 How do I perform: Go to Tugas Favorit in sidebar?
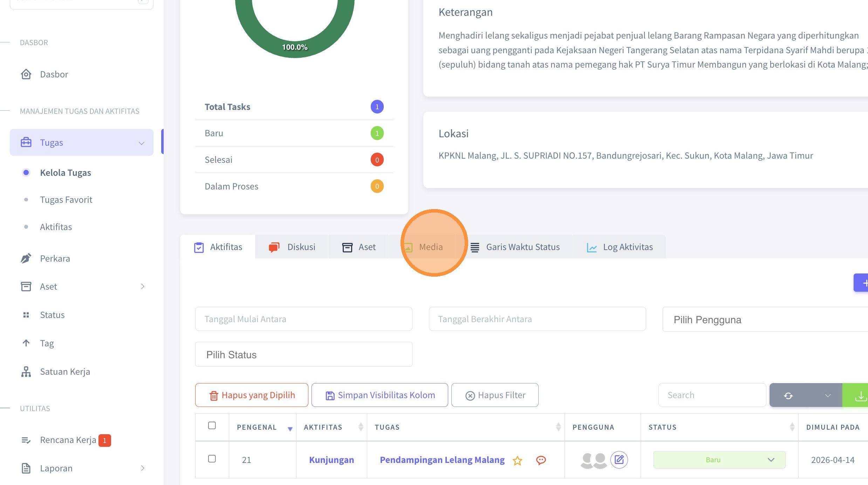(x=66, y=200)
